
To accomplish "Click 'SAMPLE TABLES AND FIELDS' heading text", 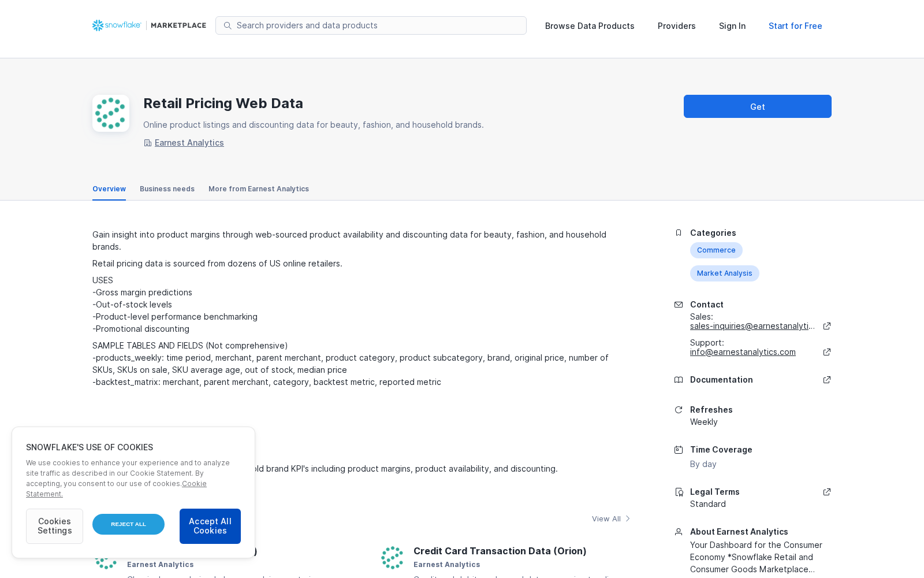I will [147, 346].
